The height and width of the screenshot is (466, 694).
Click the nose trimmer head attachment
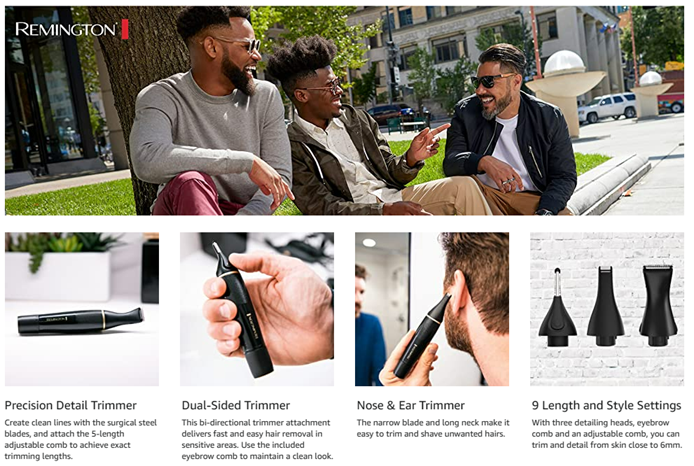coord(557,307)
